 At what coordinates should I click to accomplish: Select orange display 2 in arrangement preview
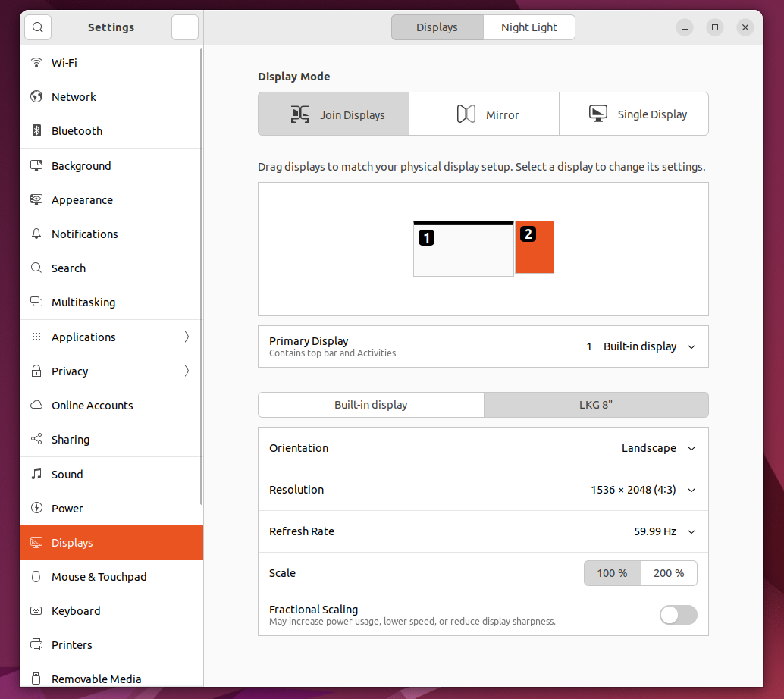tap(535, 247)
